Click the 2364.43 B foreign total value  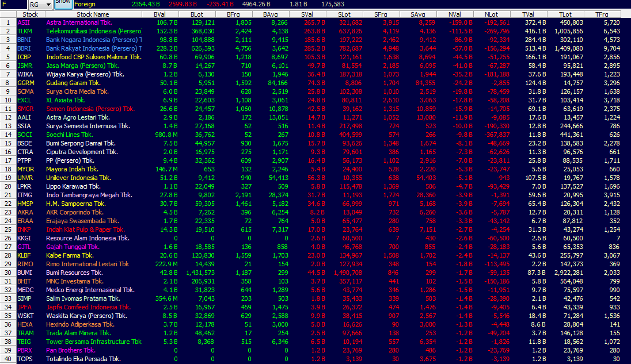pos(146,5)
